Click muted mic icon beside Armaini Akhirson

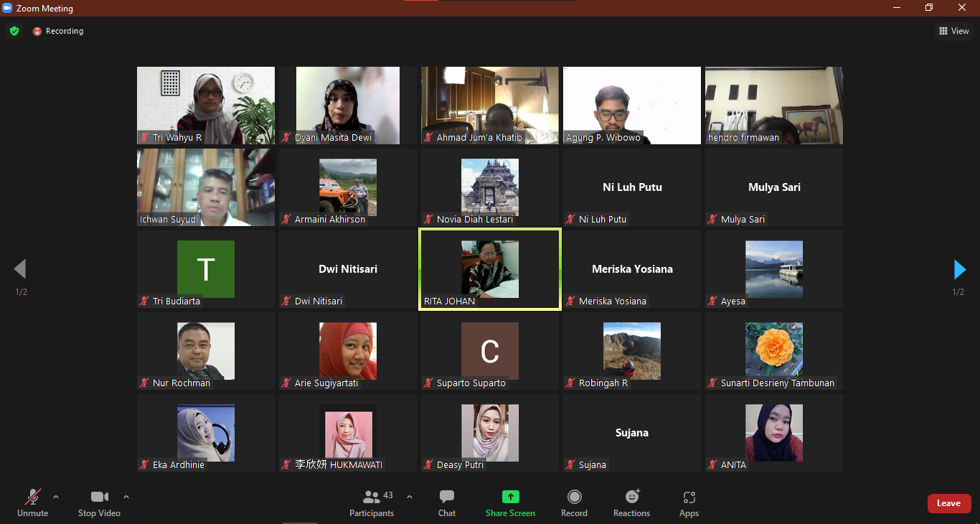(287, 220)
